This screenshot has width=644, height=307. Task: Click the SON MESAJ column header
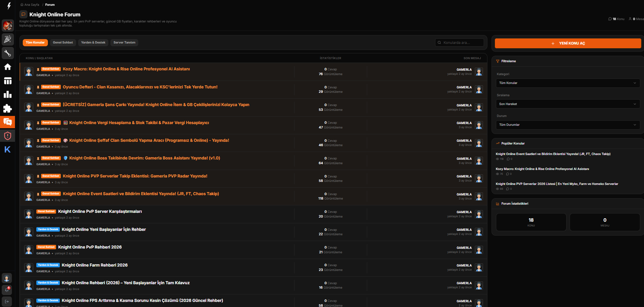click(472, 58)
